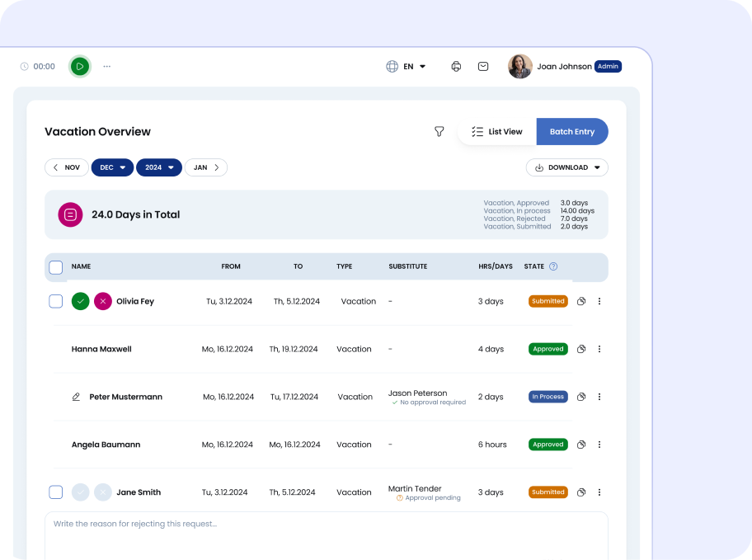Edit Peter Mustermann's entry with the pencil icon
Image resolution: width=752 pixels, height=560 pixels.
pos(76,397)
